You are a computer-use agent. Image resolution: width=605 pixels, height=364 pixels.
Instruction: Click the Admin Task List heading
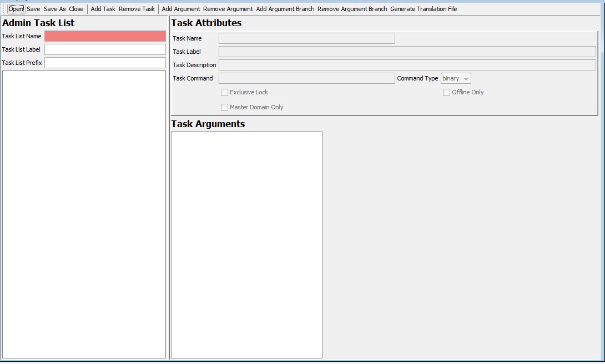[38, 23]
